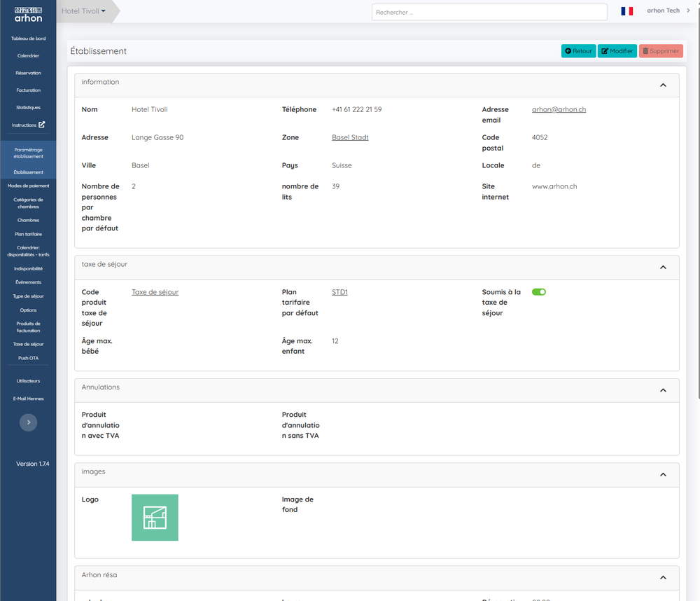
Task: Open Réservation menu item
Action: click(28, 73)
